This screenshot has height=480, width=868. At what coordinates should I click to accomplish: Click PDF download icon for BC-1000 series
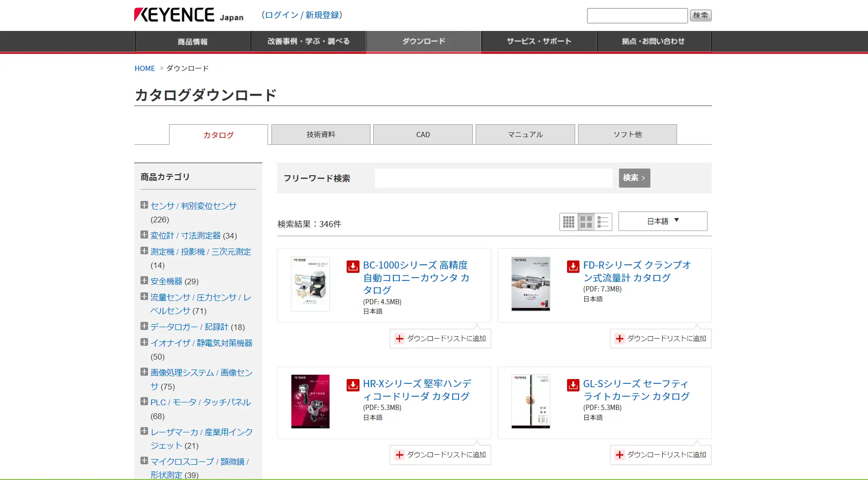(x=353, y=266)
